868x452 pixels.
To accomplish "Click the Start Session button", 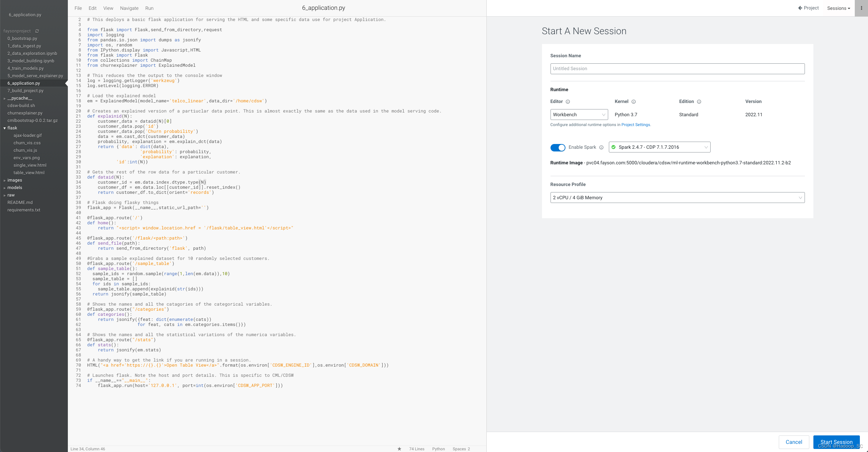I will [836, 442].
